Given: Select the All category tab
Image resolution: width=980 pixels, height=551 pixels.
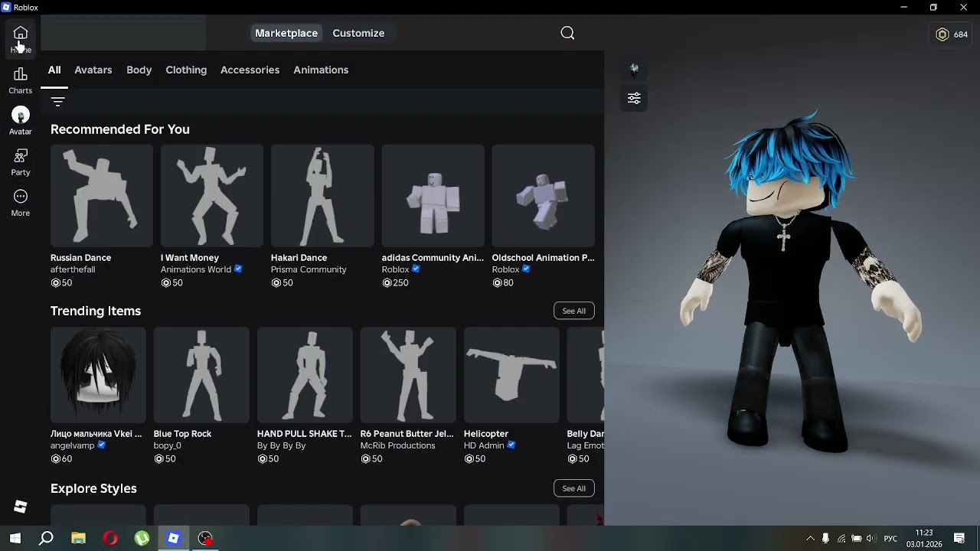Looking at the screenshot, I should (x=54, y=70).
